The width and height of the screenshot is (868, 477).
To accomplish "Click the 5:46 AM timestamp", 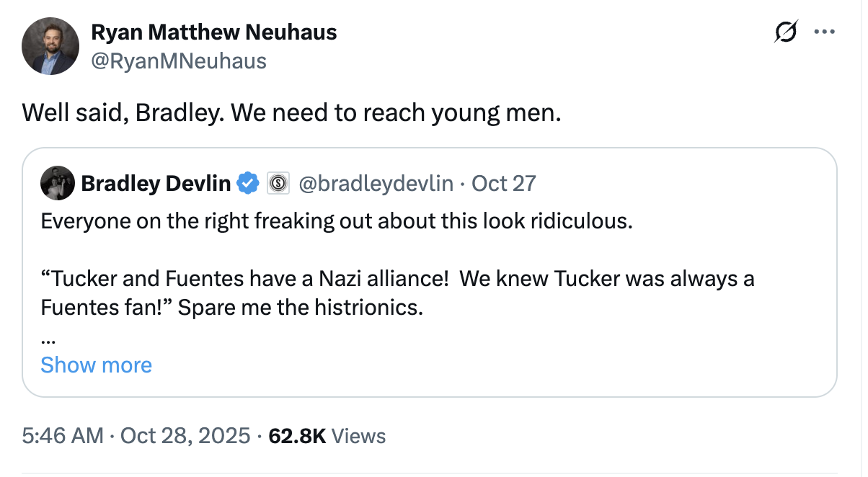I will click(61, 435).
